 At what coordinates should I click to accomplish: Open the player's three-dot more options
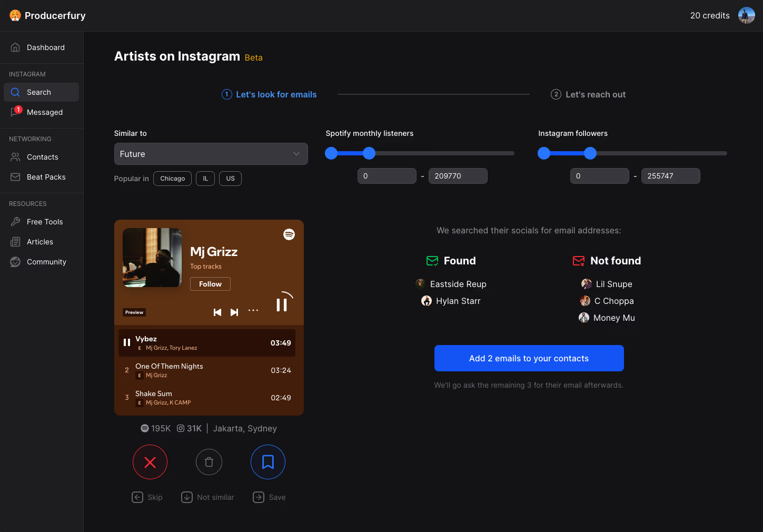pos(253,310)
